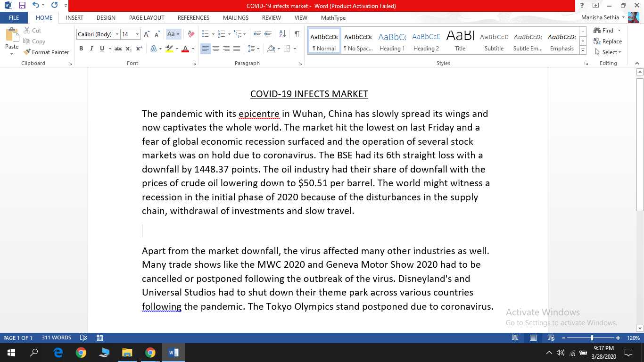This screenshot has width=644, height=362.
Task: Toggle strikethrough formatting
Action: coord(118,49)
